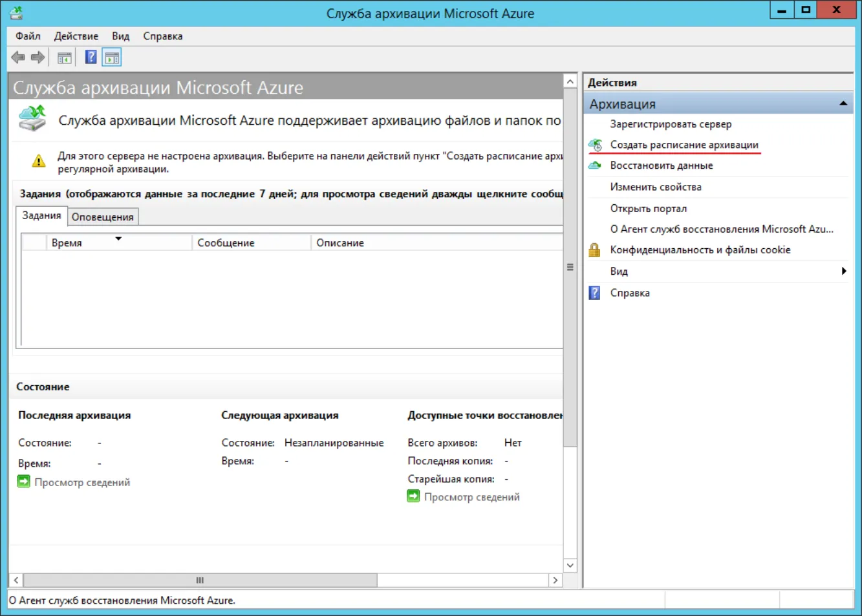This screenshot has width=862, height=616.
Task: Click the Состояние section heading
Action: click(x=43, y=387)
